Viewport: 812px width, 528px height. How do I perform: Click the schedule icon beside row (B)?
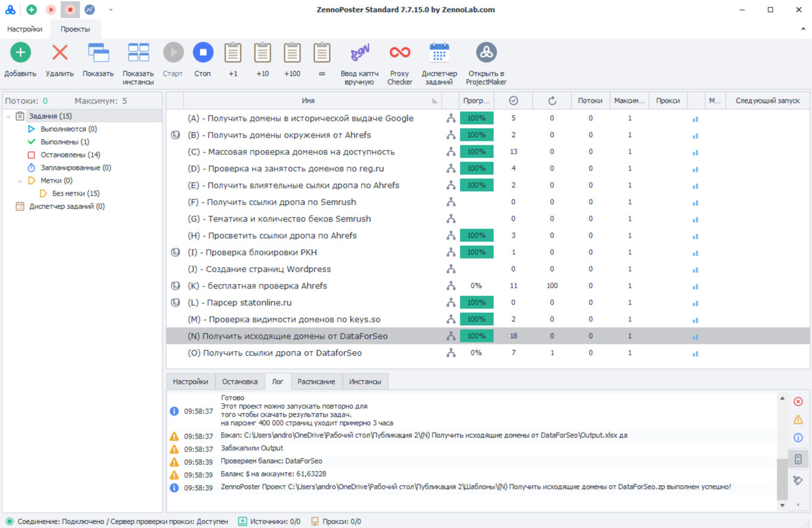click(175, 135)
